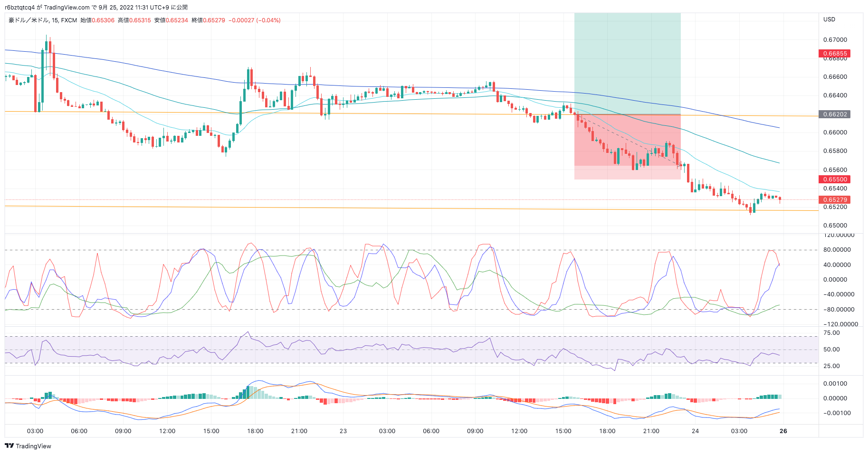868x454 pixels.
Task: Click the 0.66000 price axis tick
Action: [835, 132]
